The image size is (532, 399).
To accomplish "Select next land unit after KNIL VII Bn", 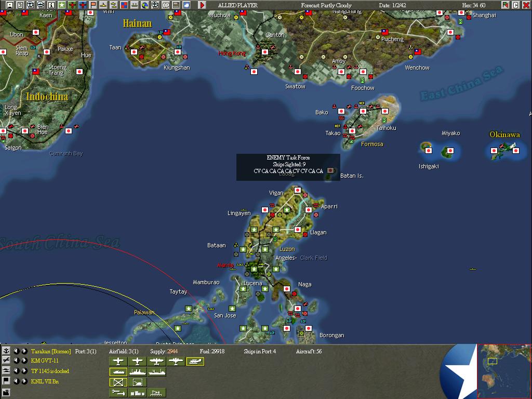I will [24, 381].
